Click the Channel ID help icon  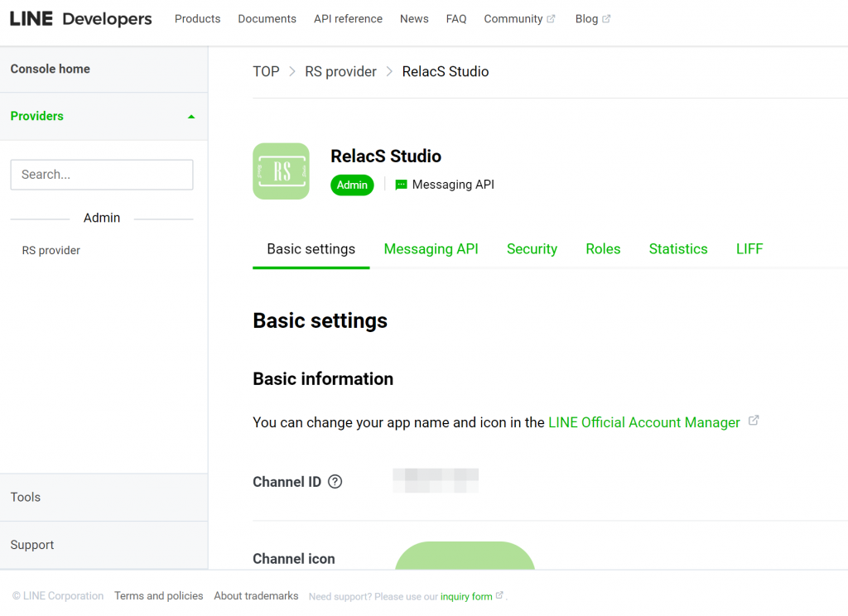tap(335, 481)
